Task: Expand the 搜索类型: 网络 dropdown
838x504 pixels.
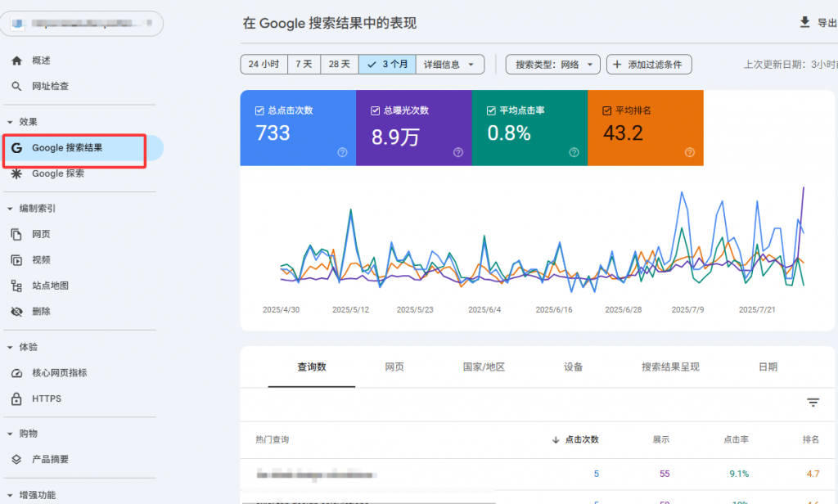Action: click(x=552, y=65)
